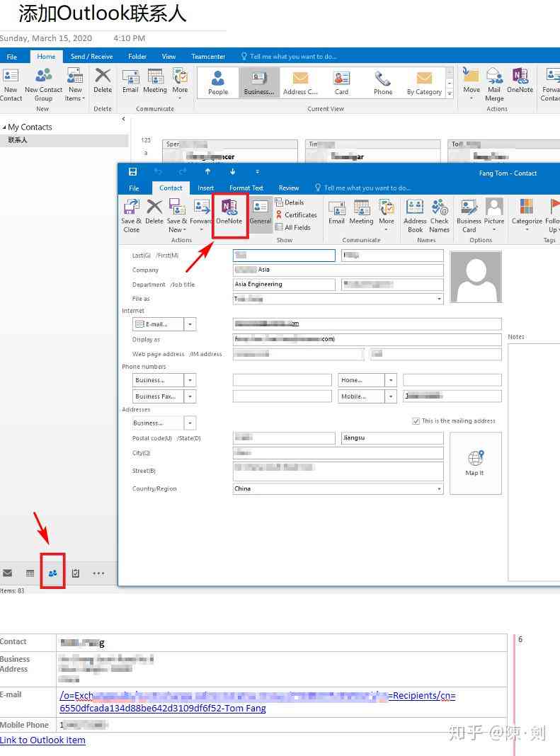Select 联系人 contacts folder
Screen dimensions: 560x756
(64, 140)
